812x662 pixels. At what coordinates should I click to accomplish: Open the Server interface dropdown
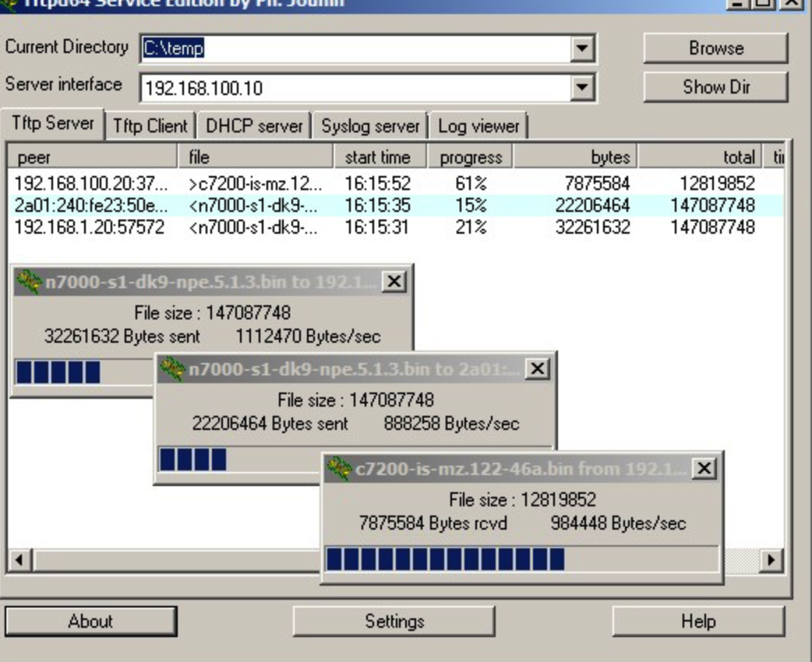click(582, 88)
